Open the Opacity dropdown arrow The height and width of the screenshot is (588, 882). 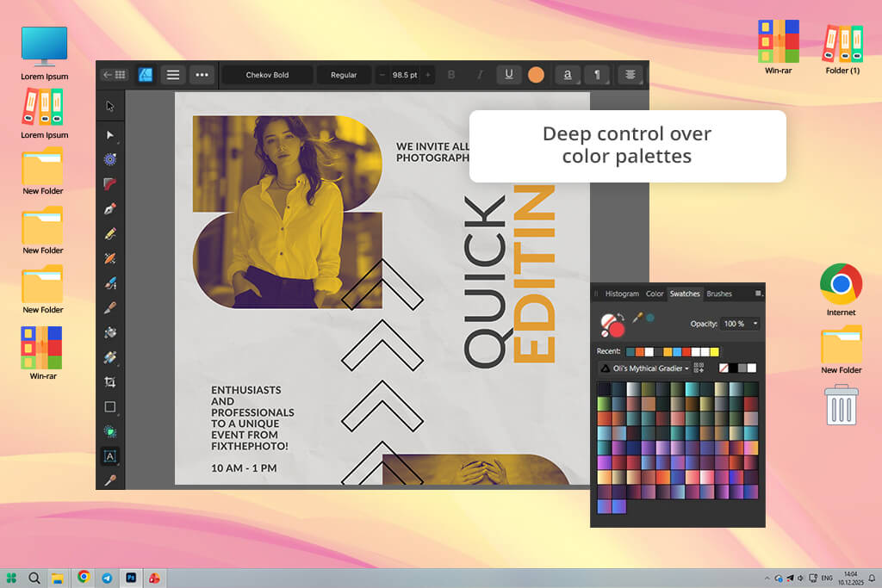click(x=755, y=324)
